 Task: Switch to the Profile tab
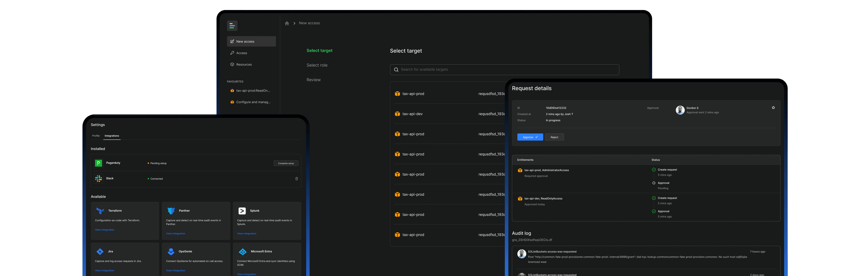pos(96,136)
